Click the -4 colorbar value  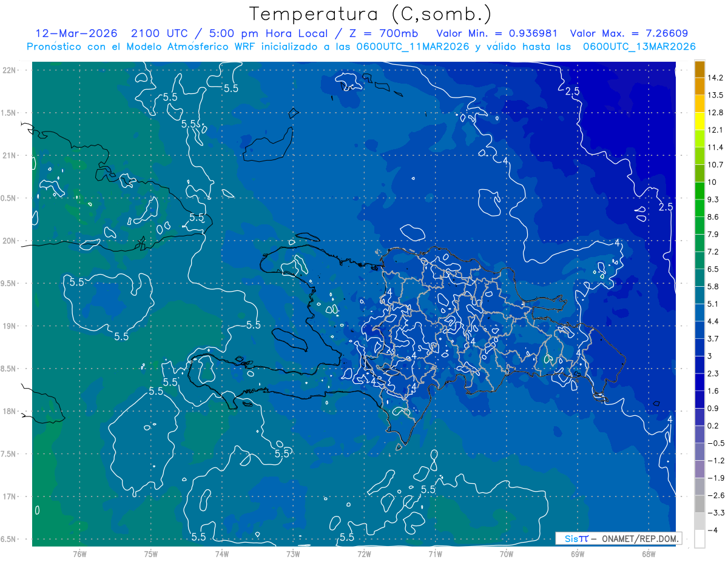point(713,530)
